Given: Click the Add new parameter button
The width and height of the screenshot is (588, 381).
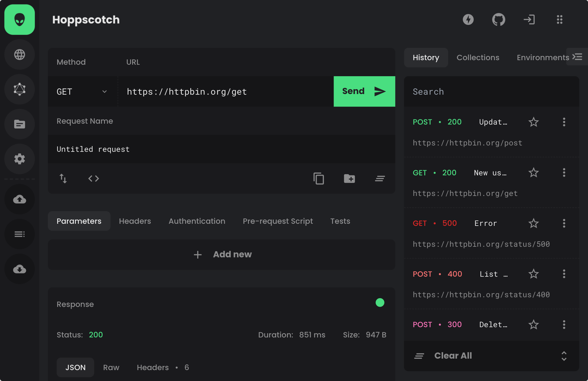Looking at the screenshot, I should click(222, 254).
